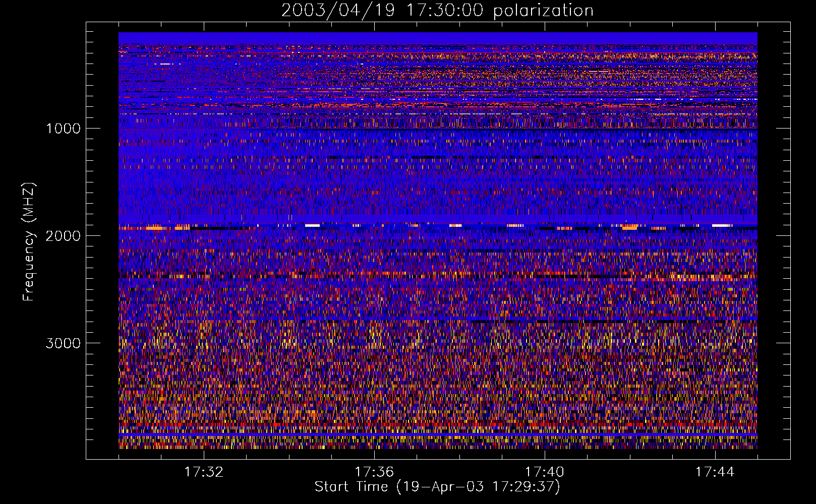The image size is (816, 504).
Task: Click the 17:32 time tick label
Action: click(x=204, y=472)
